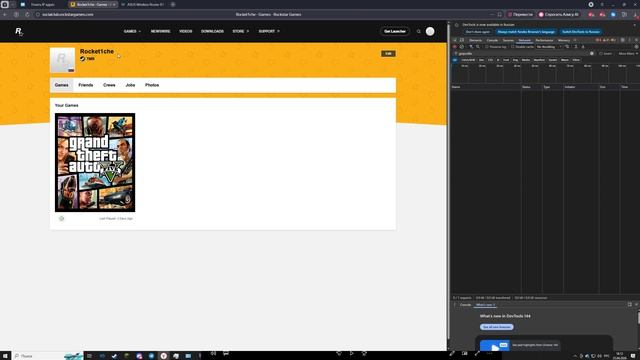
Task: Click the DevTools inspect element icon
Action: (x=455, y=40)
